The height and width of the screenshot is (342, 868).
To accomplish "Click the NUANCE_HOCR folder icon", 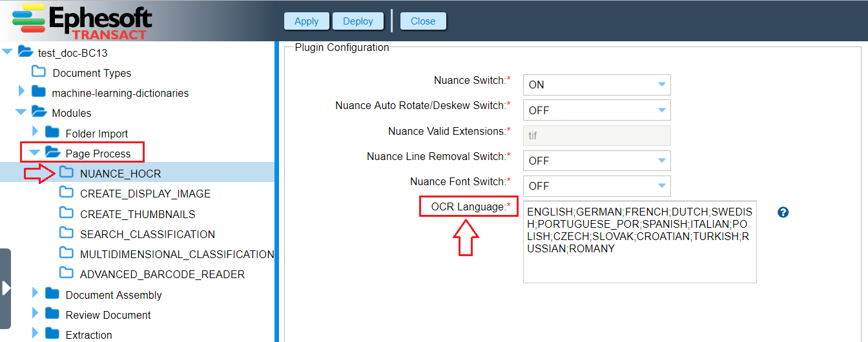I will (67, 172).
